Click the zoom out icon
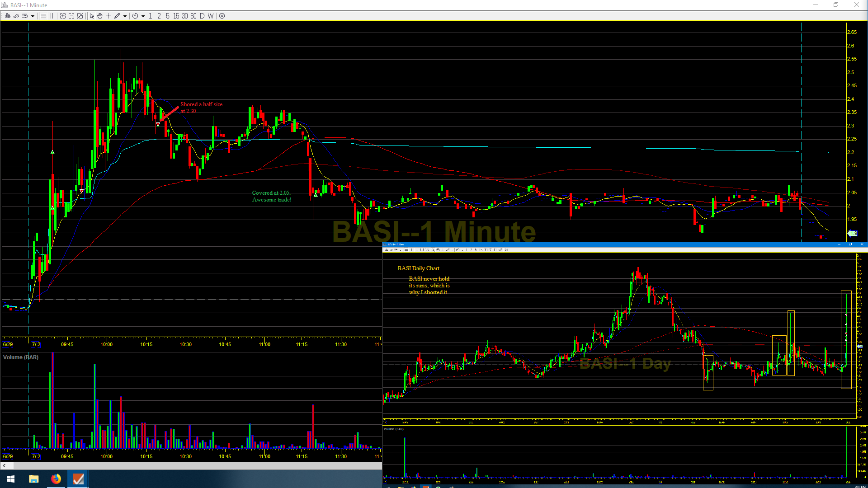 pos(71,16)
